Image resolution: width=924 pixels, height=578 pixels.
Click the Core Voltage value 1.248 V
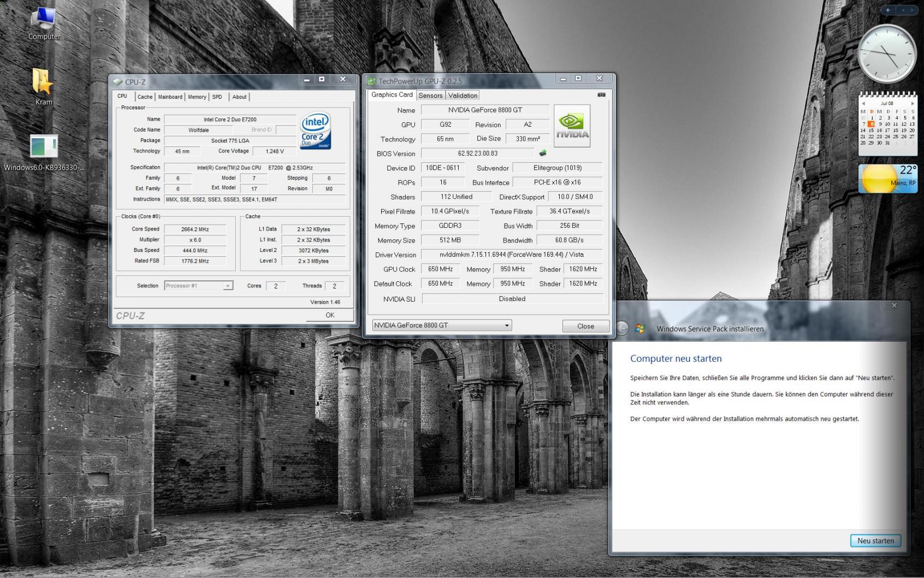coord(275,151)
